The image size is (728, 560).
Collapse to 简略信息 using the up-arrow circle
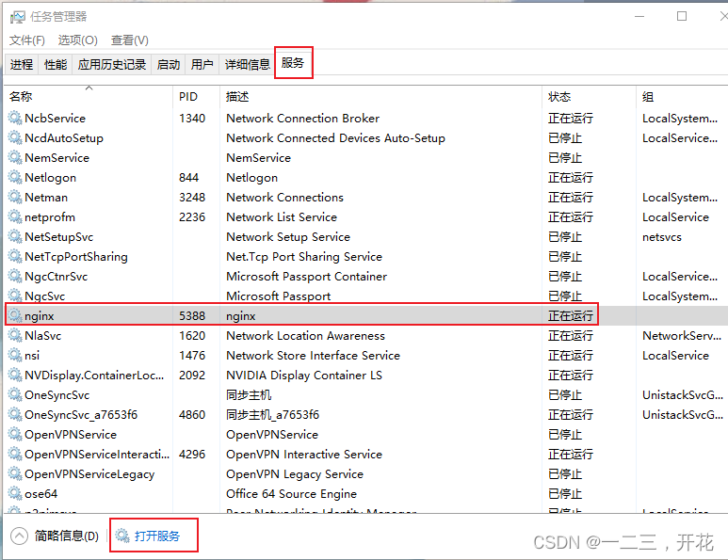(19, 536)
